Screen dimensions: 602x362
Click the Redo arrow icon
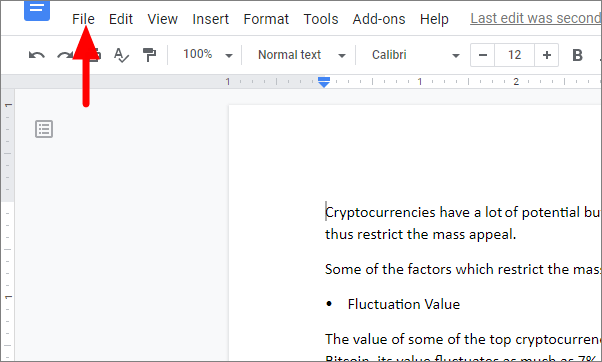[64, 55]
